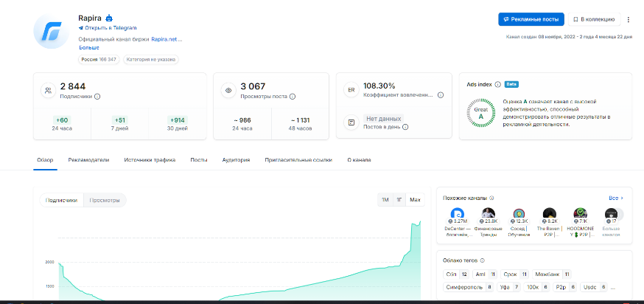Show info tooltip for Постов в день
The width and height of the screenshot is (644, 304).
pyautogui.click(x=405, y=127)
